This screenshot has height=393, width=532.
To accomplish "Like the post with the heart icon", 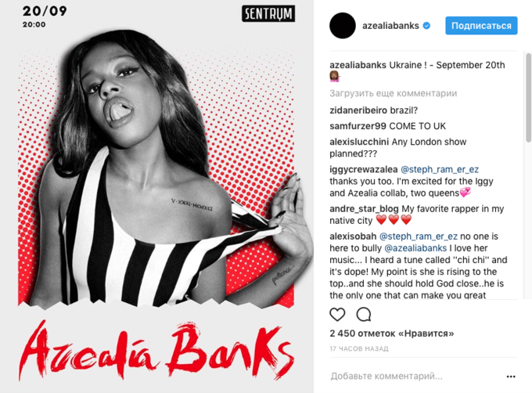I will (x=337, y=315).
